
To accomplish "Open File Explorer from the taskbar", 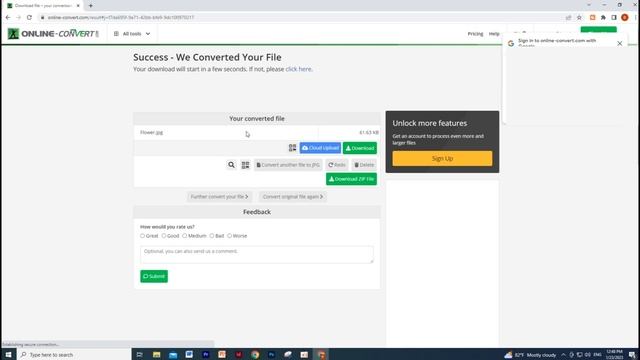I will 156,354.
